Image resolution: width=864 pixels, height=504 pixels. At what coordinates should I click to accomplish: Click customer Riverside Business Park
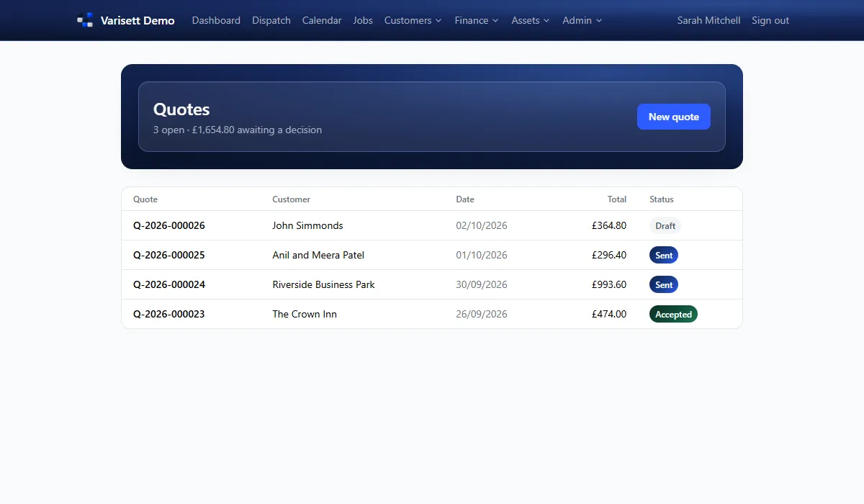tap(323, 284)
